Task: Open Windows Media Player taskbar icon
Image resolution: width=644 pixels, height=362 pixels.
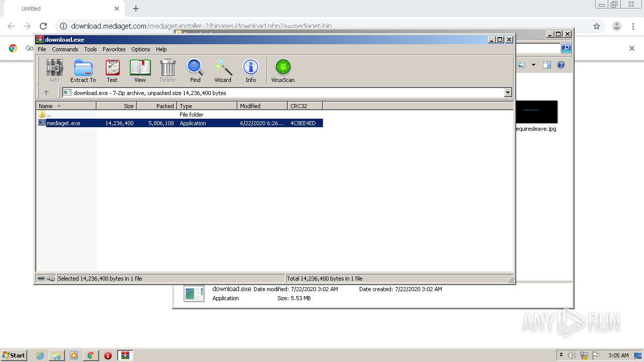Action: click(74, 355)
